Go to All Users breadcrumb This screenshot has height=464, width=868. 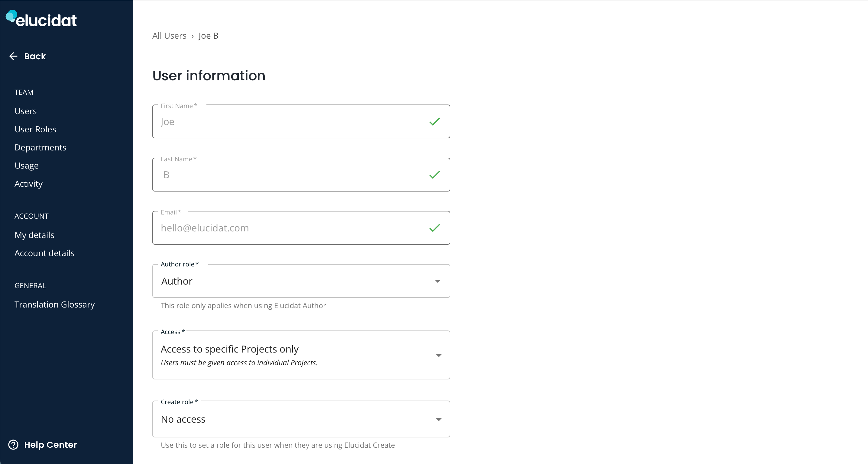pyautogui.click(x=169, y=36)
